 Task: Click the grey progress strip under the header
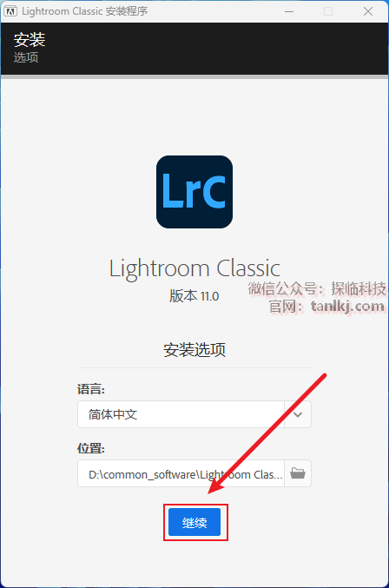194,76
